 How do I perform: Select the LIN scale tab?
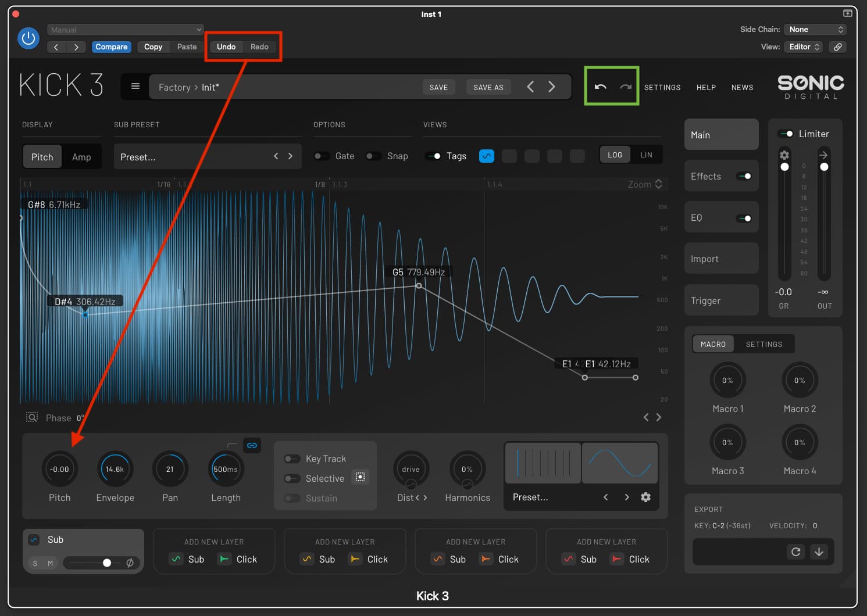(646, 155)
